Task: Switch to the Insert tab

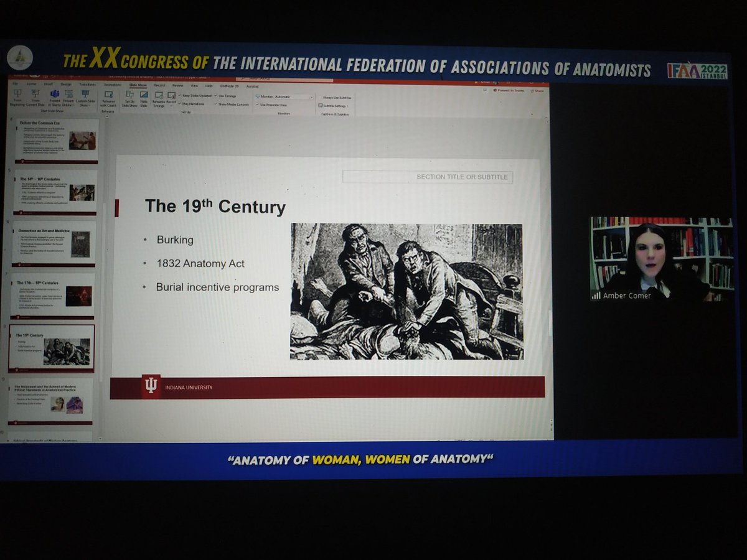Action: [x=48, y=85]
